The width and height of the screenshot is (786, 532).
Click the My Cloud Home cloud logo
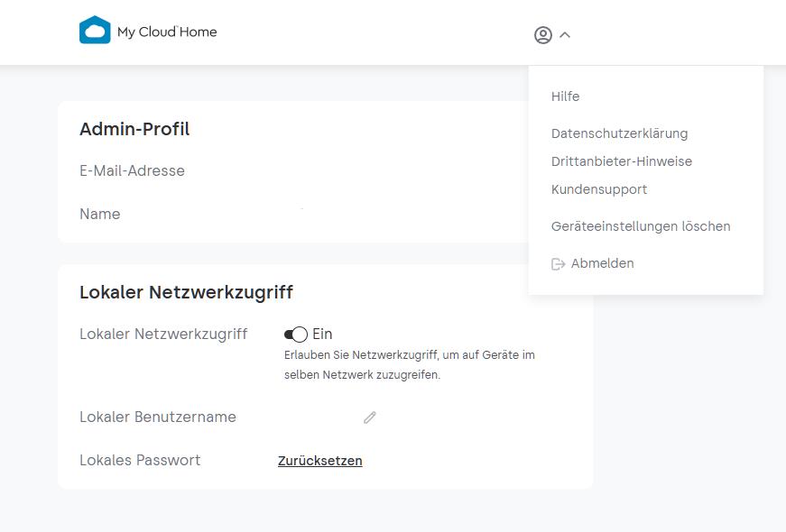95,31
